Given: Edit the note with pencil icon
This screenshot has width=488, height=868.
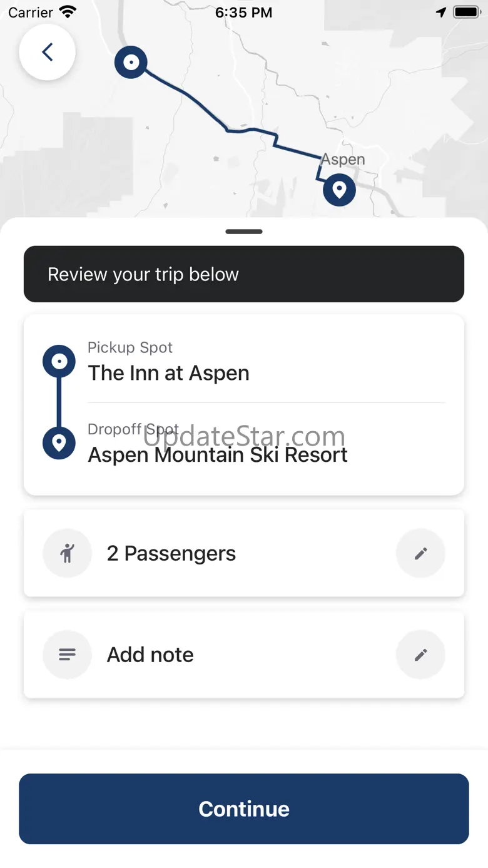Looking at the screenshot, I should (420, 655).
